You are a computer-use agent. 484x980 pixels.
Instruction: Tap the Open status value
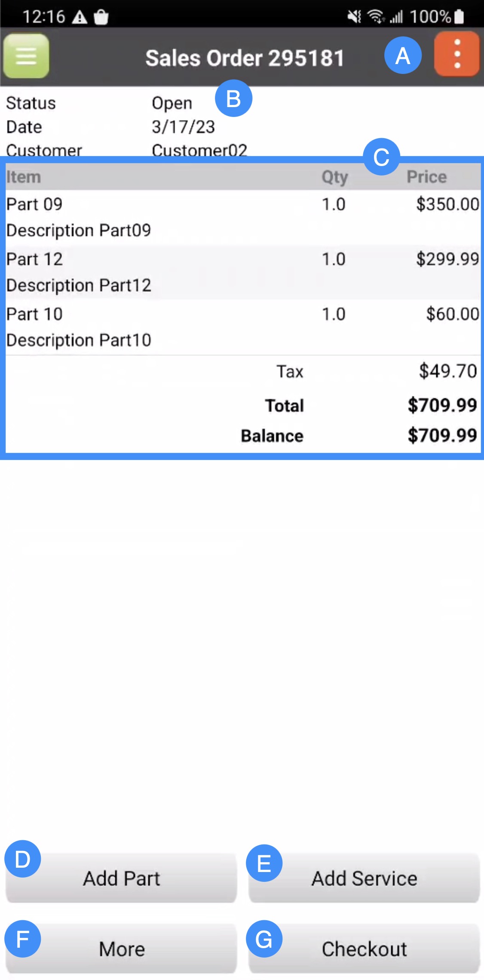click(172, 103)
